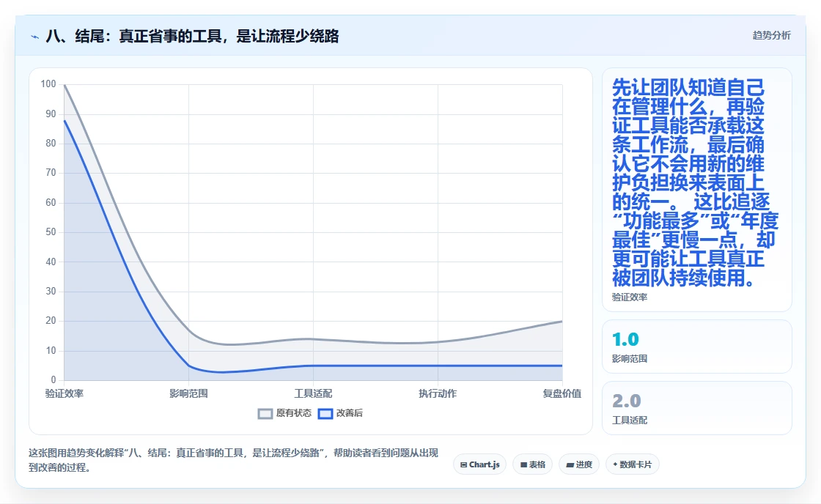Click the y-axis value 50

pyautogui.click(x=51, y=231)
